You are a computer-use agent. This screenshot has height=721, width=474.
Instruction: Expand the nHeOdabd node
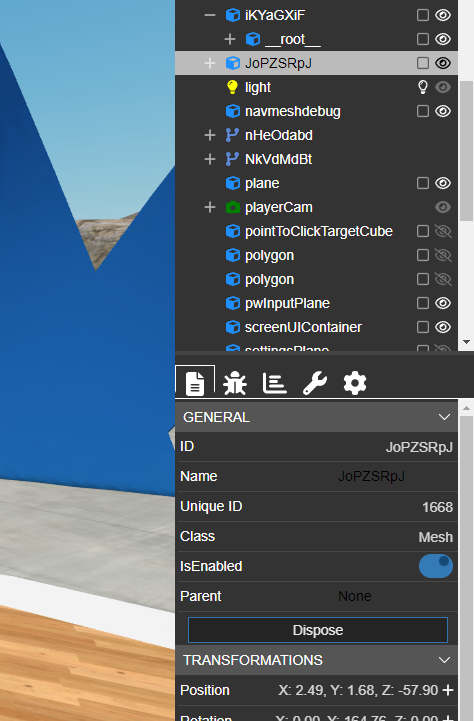210,135
